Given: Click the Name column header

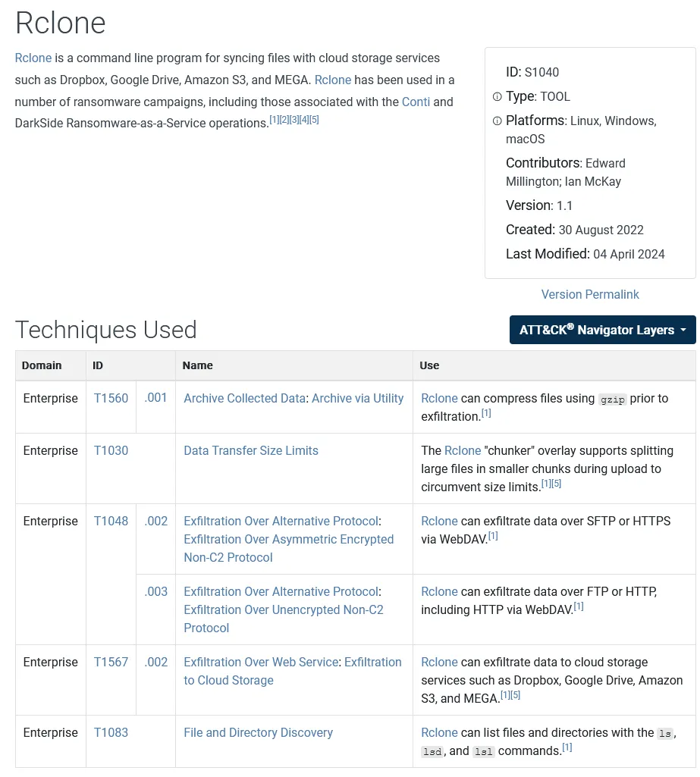Looking at the screenshot, I should pos(197,365).
